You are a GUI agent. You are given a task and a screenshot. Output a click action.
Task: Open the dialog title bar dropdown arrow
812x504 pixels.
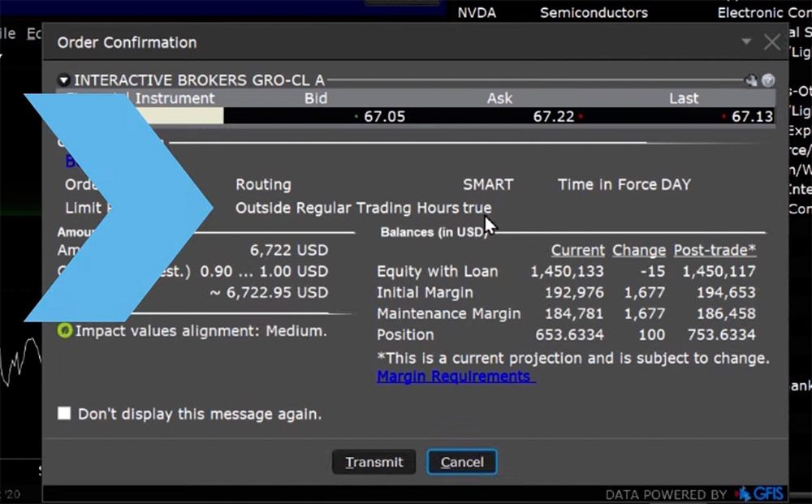tap(747, 41)
